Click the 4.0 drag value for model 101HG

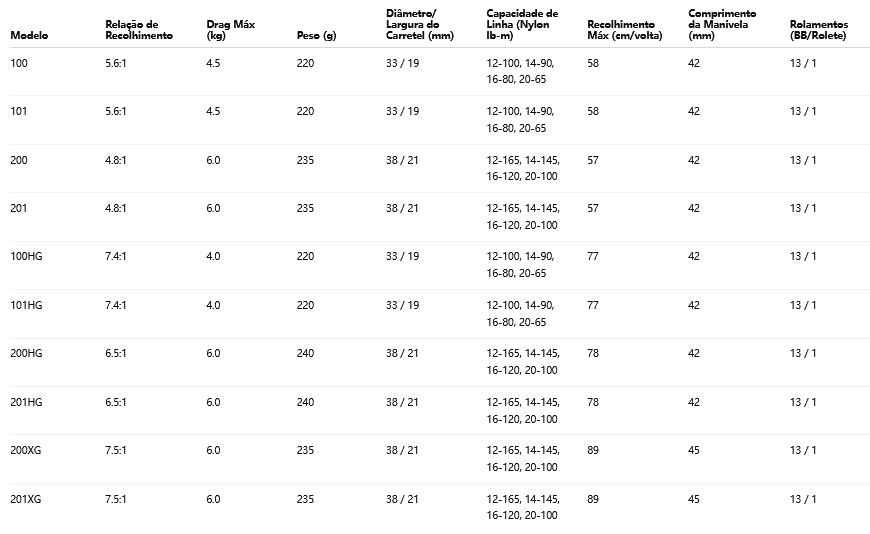213,305
